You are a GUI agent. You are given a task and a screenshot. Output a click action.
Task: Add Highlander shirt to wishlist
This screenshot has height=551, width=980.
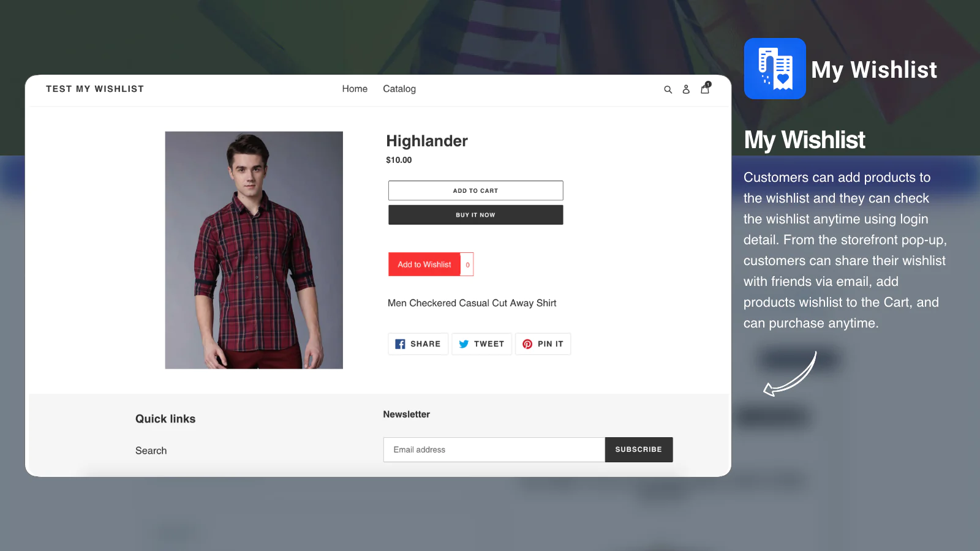click(424, 264)
